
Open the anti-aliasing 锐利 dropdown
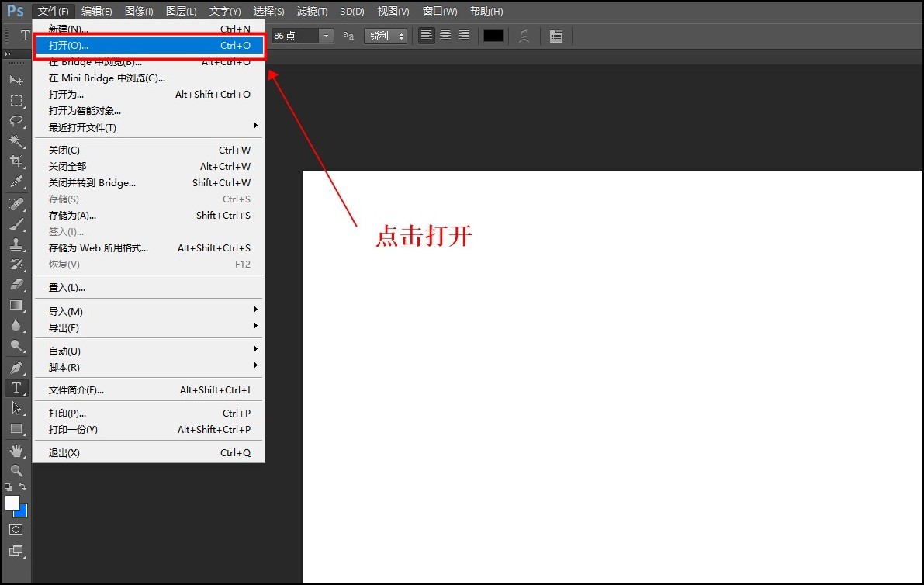pos(386,36)
